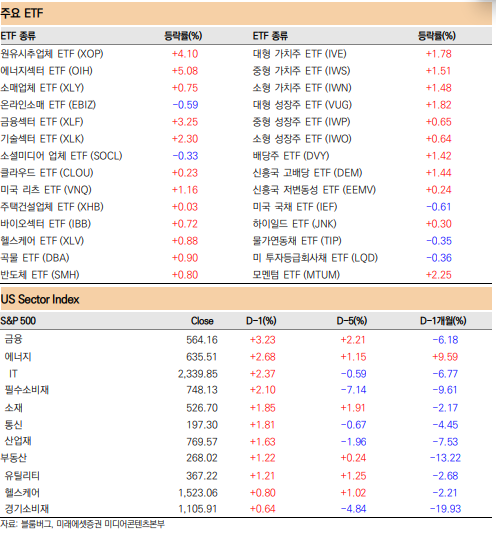Viewport: 496px width, 534px height.
Task: Click -0.35 value of 물가연동채 ETF (TIP)
Action: [x=439, y=241]
